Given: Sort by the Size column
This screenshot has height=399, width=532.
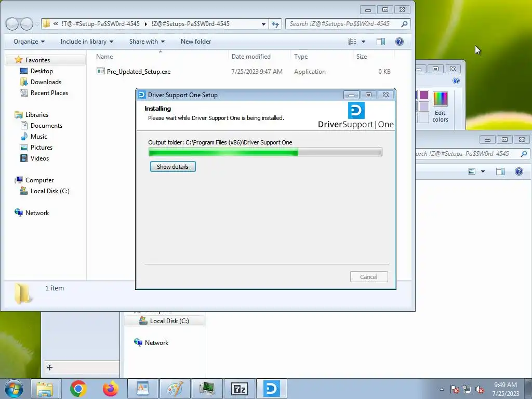Looking at the screenshot, I should coord(362,57).
